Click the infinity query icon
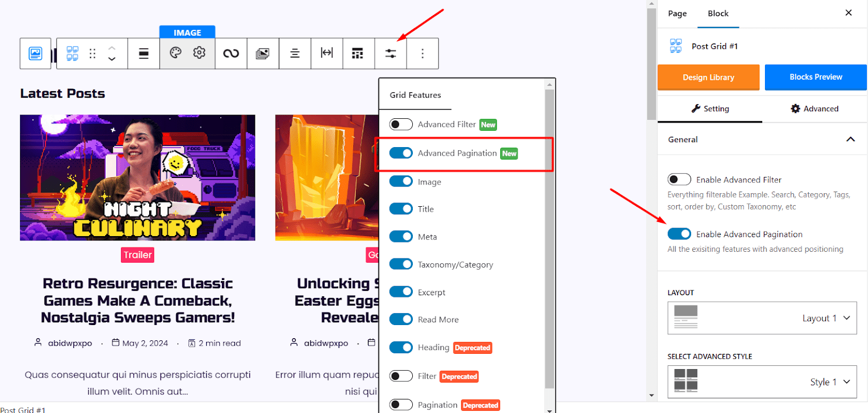 pyautogui.click(x=231, y=53)
